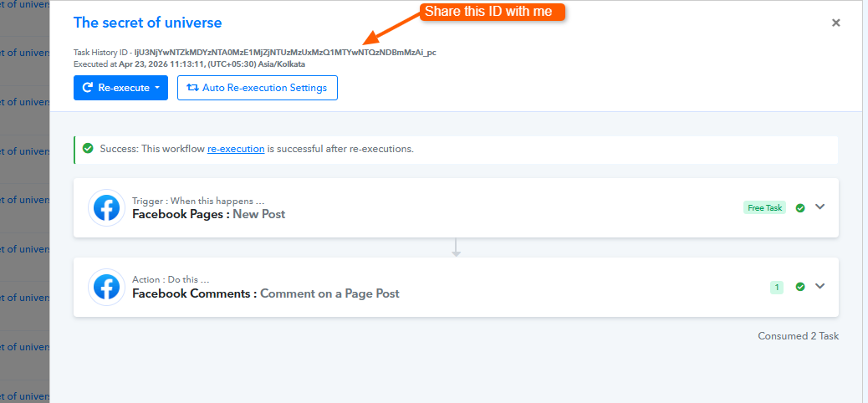Screen dimensions: 868x403
Task: Click the title 'The secret of universe'
Action: [148, 23]
